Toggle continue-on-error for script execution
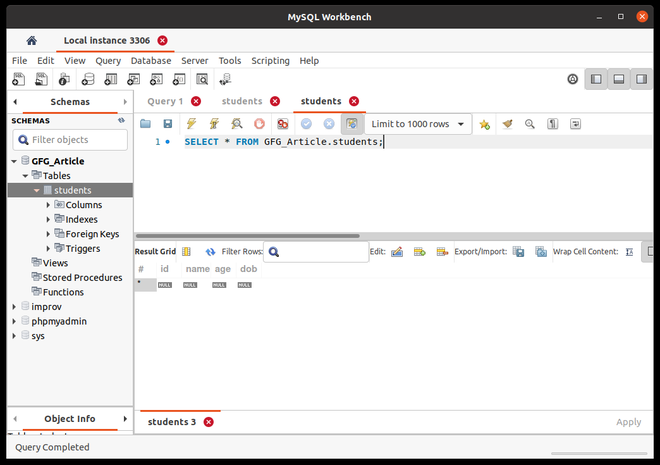 (x=282, y=124)
